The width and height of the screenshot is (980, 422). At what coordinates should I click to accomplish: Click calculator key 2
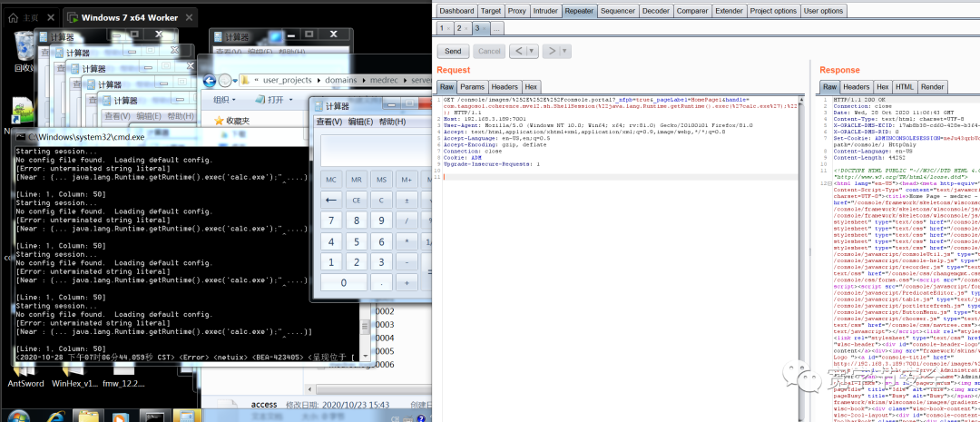357,262
